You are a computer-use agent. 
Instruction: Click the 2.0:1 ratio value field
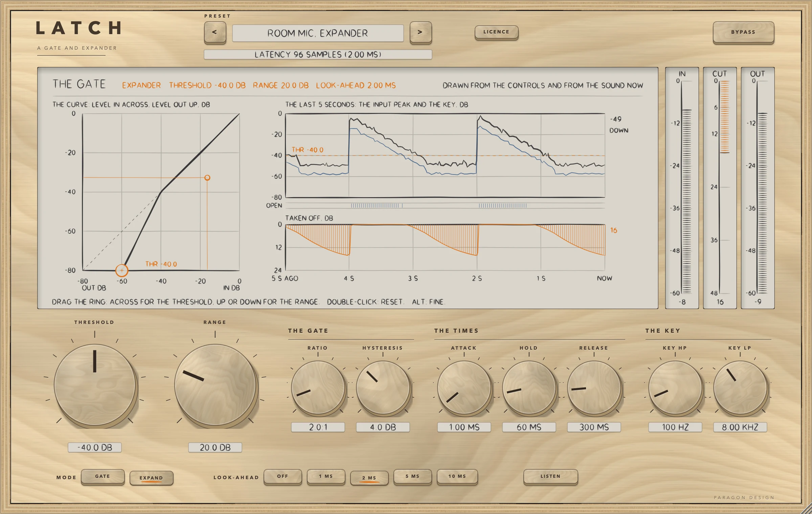[x=318, y=427]
